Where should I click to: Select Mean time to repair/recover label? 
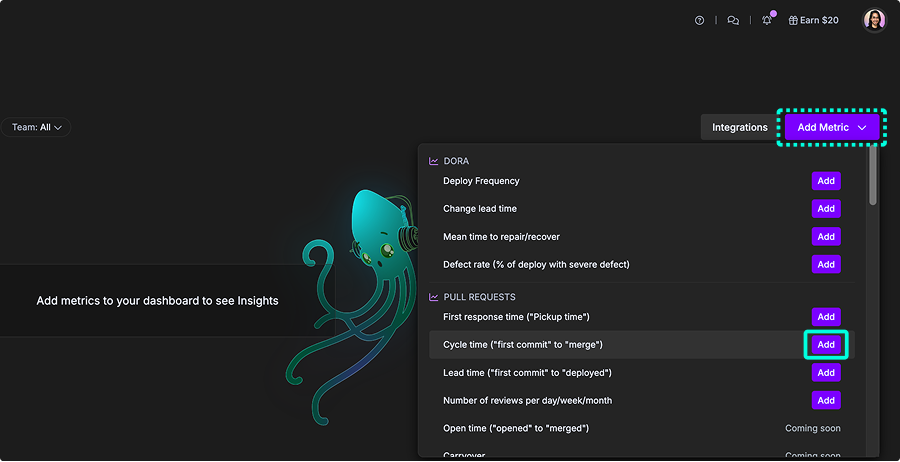501,236
